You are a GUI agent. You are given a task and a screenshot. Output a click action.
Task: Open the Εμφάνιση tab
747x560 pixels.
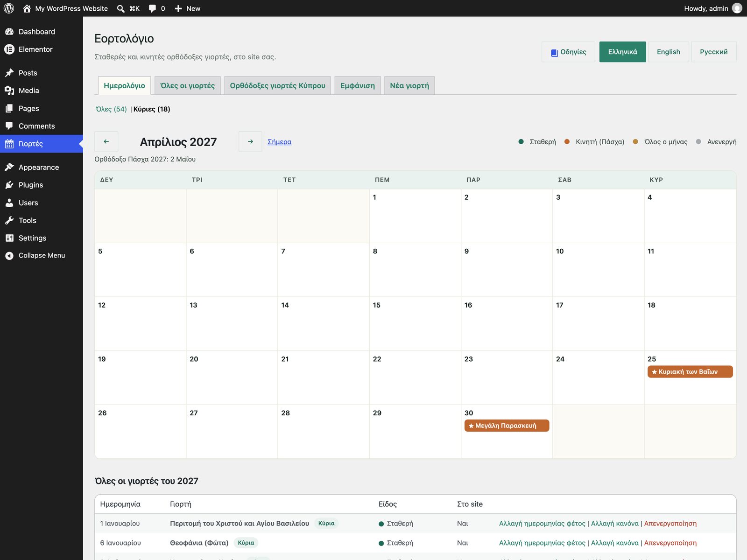(358, 85)
